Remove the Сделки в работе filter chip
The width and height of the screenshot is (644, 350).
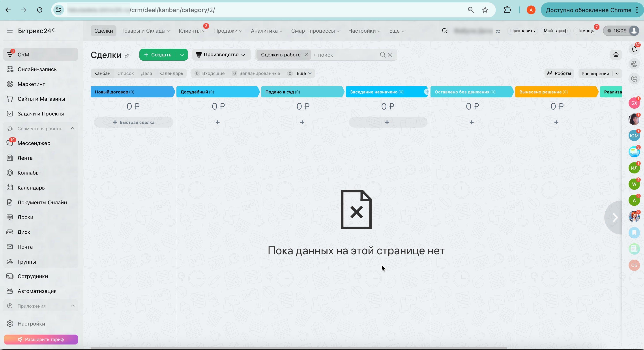pyautogui.click(x=306, y=55)
